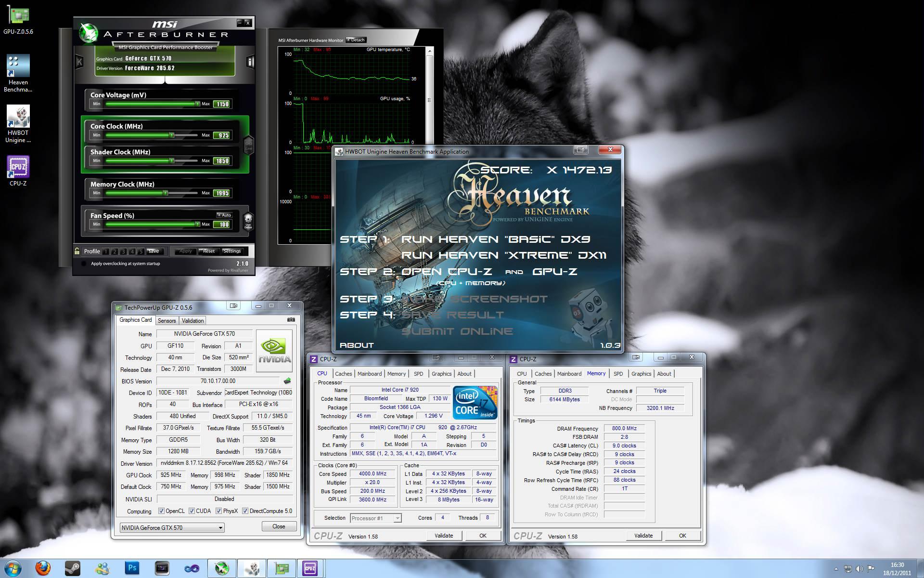Open the Caches tab in the left CPU-Z window
924x578 pixels.
[x=343, y=374]
